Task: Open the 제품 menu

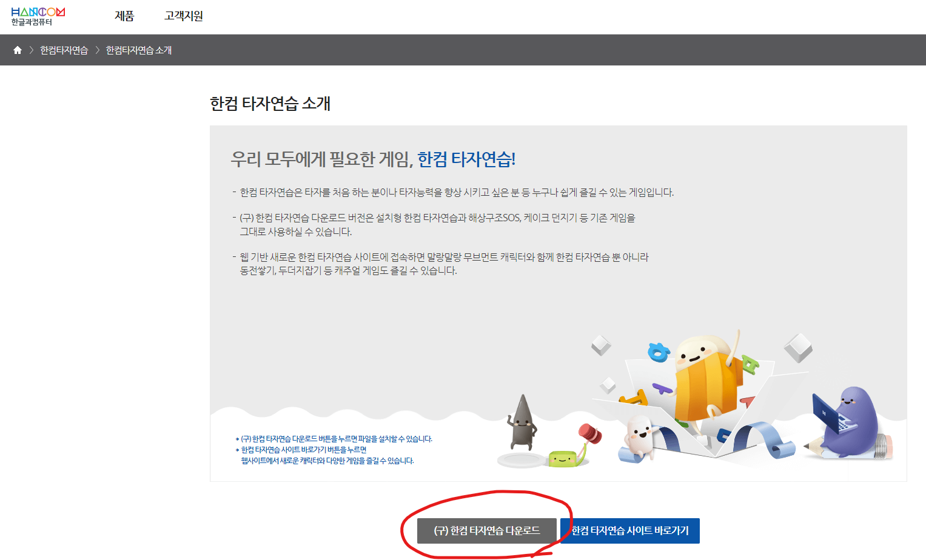Action: click(124, 16)
